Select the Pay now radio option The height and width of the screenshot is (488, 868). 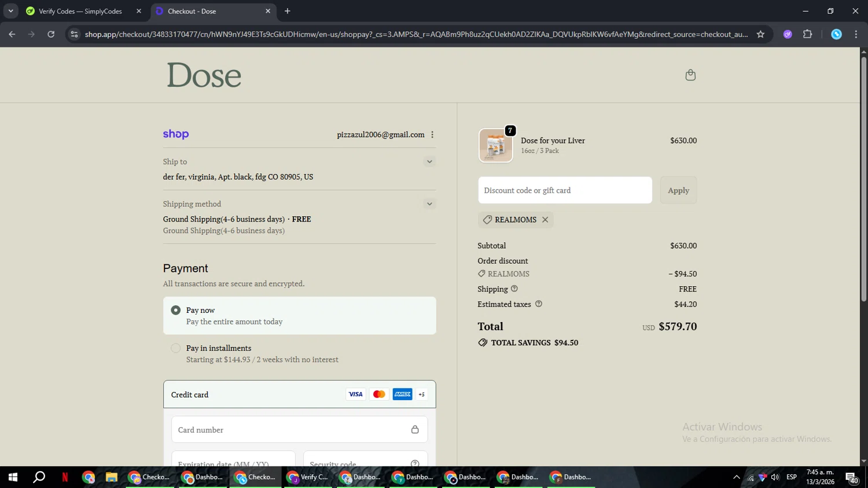click(176, 310)
